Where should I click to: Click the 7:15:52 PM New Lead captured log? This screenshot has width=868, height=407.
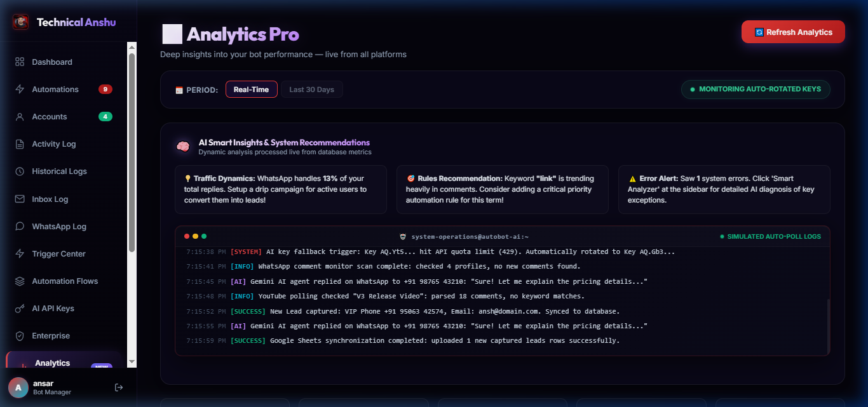click(x=403, y=311)
